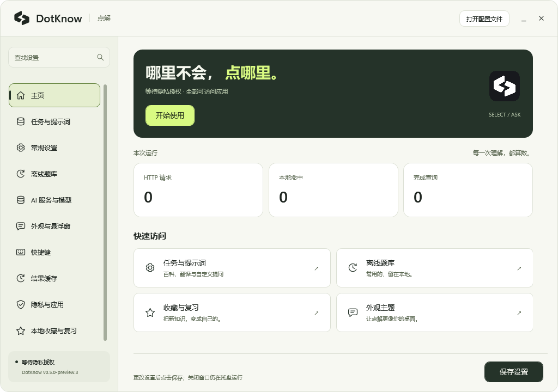This screenshot has width=558, height=392.
Task: Click the HTTP 请求 counter card
Action: [198, 190]
